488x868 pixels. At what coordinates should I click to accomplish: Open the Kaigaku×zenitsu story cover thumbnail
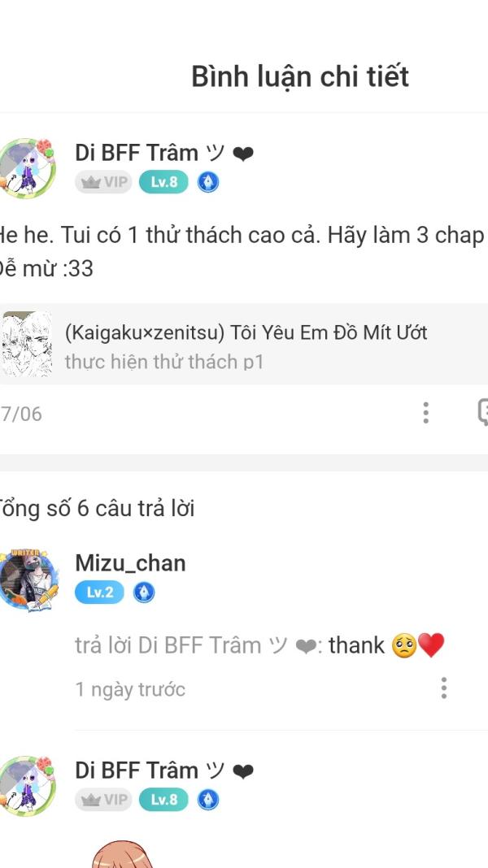[27, 344]
